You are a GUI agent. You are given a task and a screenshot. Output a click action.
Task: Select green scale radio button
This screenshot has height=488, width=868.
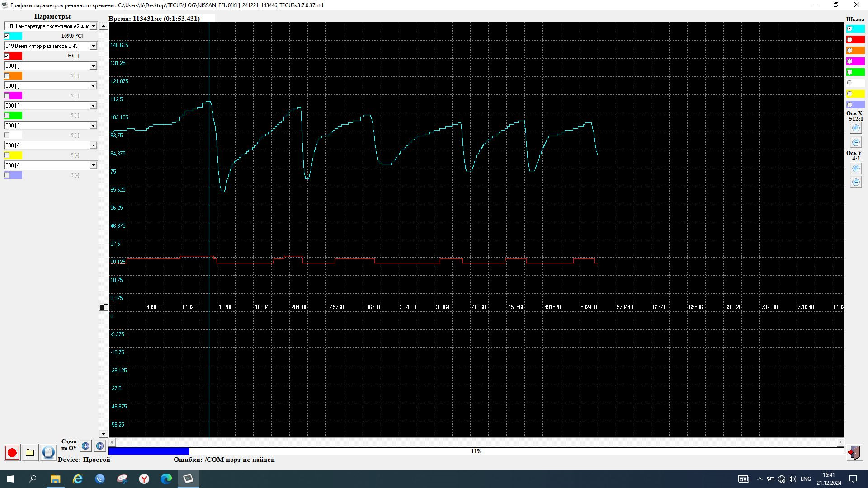tap(849, 72)
